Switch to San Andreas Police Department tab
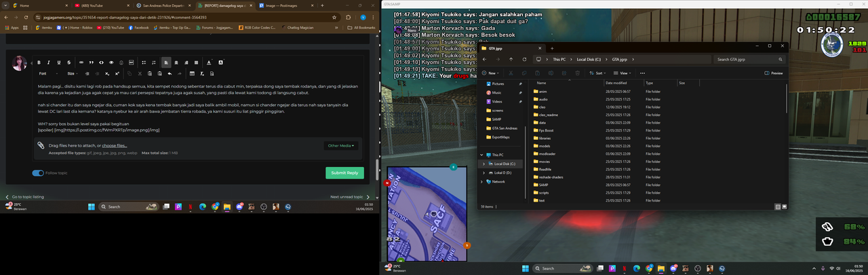This screenshot has width=868, height=275. pyautogui.click(x=163, y=5)
